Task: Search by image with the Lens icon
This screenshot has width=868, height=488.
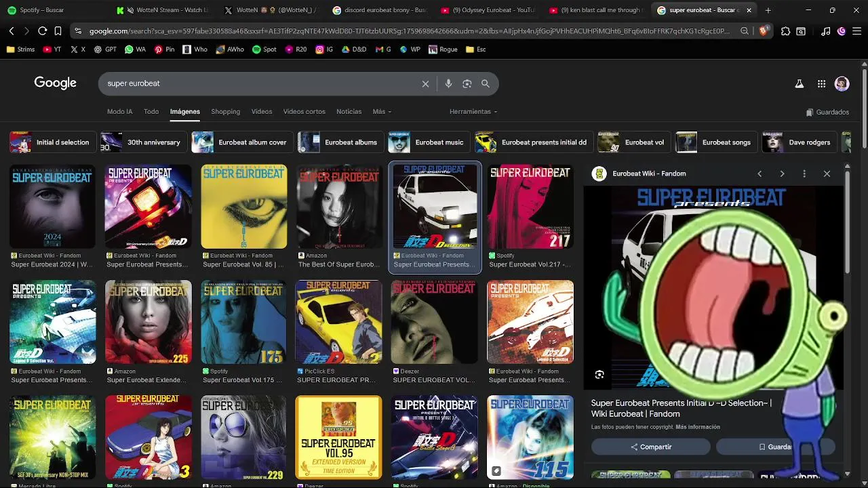Action: (x=467, y=83)
